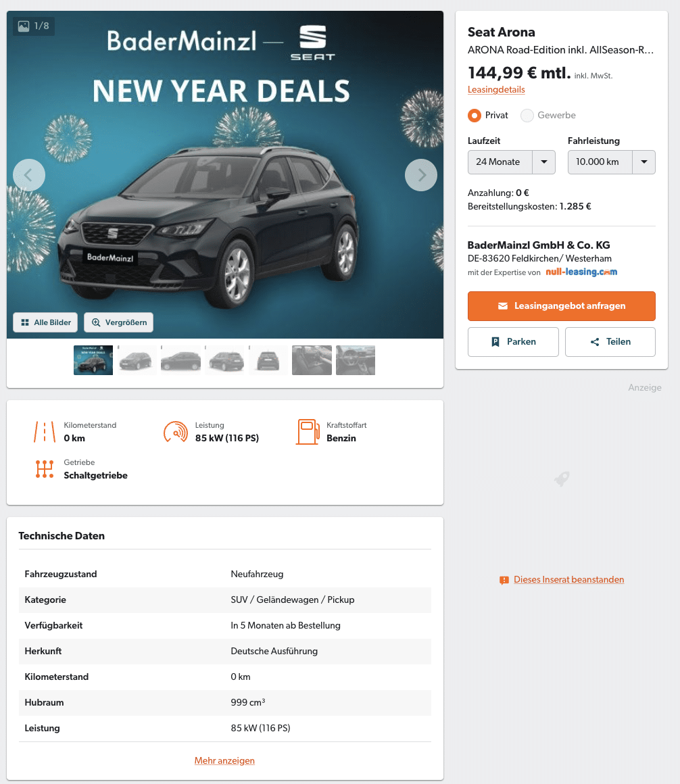Click the fuel pump Kraftstoffart icon
680x784 pixels.
click(308, 431)
